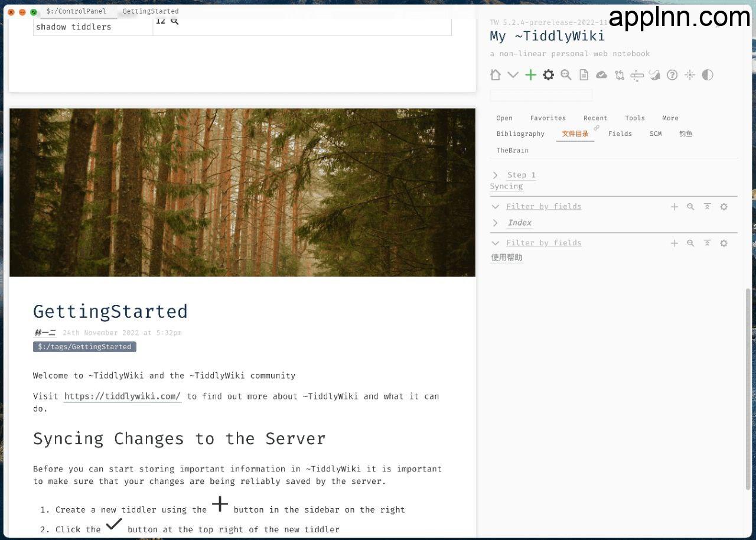Open control panel via black gear icon
756x540 pixels.
(x=548, y=75)
